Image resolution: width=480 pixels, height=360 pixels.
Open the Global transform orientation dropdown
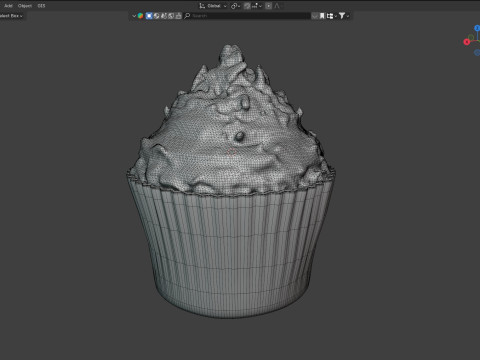(x=213, y=6)
